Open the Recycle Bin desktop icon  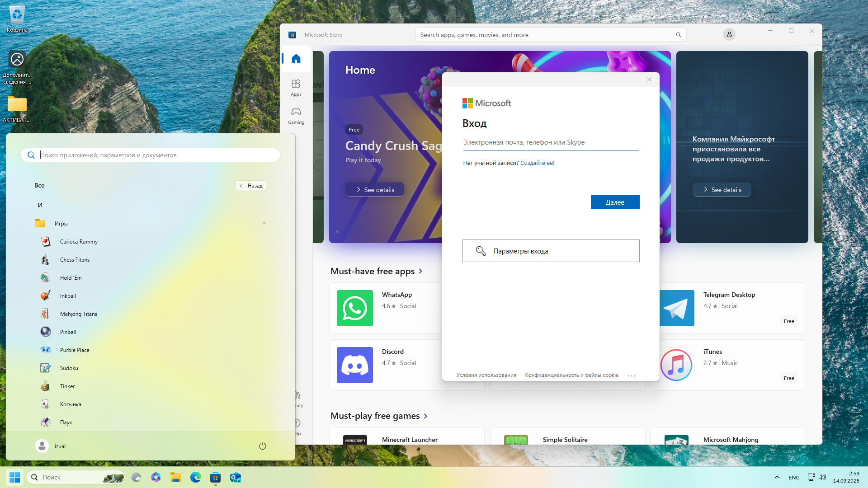click(x=17, y=18)
